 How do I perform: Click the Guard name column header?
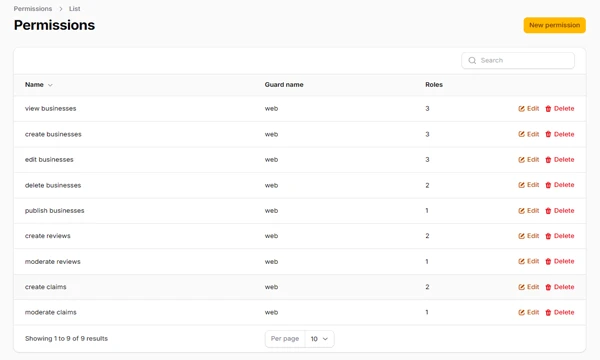coord(284,85)
